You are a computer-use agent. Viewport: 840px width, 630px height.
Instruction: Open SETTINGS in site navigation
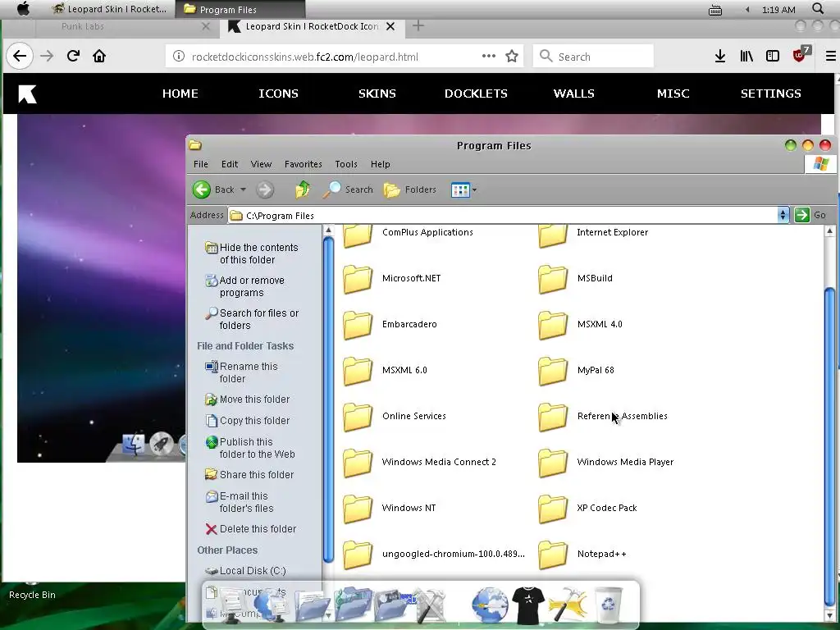click(x=771, y=94)
